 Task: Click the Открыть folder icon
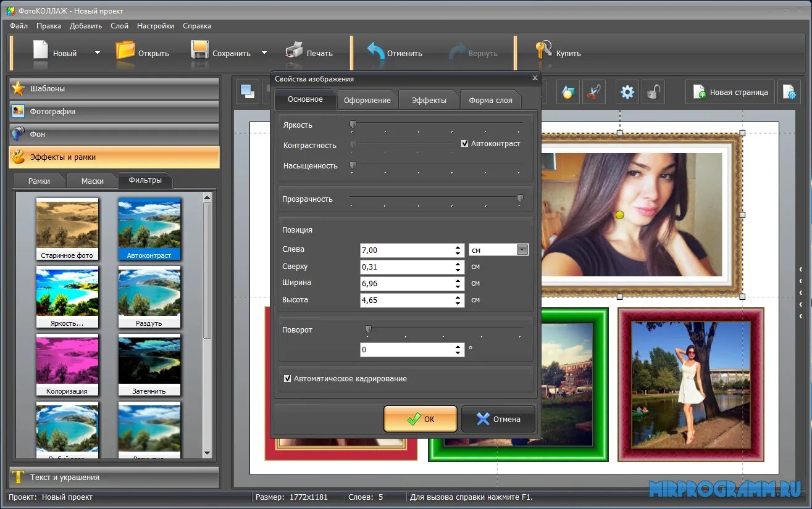click(x=125, y=51)
